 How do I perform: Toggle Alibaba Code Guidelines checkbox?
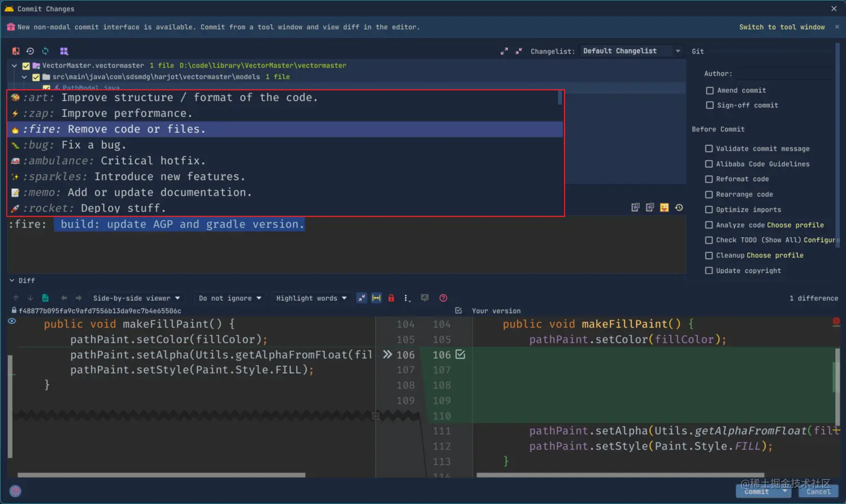(709, 164)
